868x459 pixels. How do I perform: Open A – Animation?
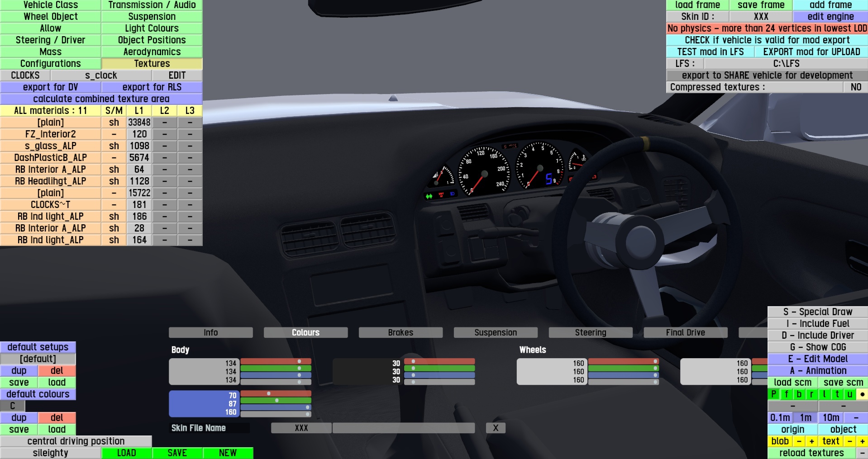pos(818,370)
